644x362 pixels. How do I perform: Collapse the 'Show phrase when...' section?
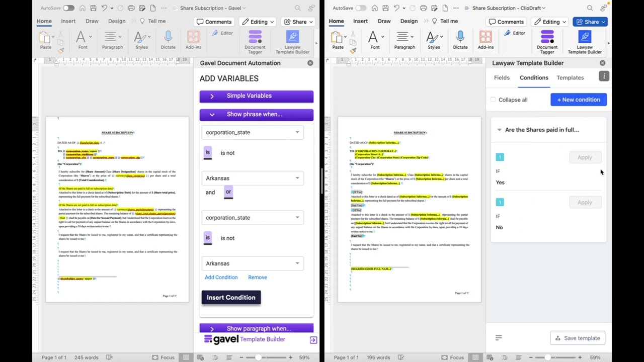coord(257,115)
